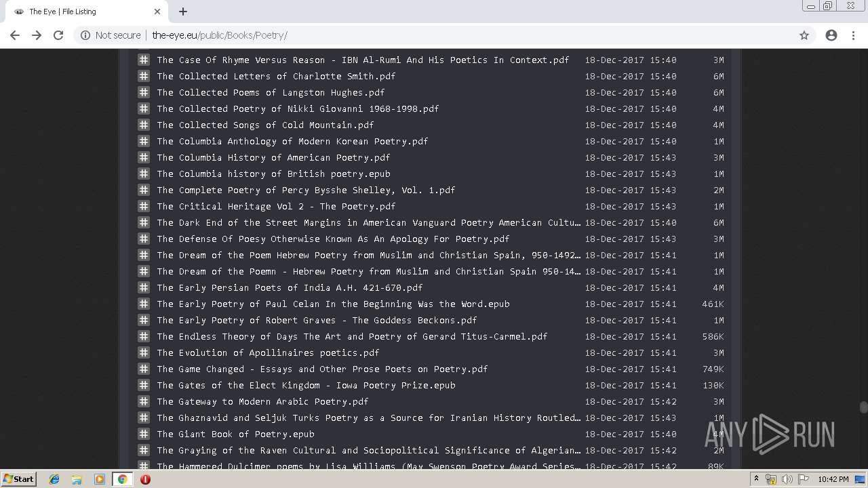Open the Chrome three-dot menu
The image size is (868, 488).
click(x=853, y=35)
